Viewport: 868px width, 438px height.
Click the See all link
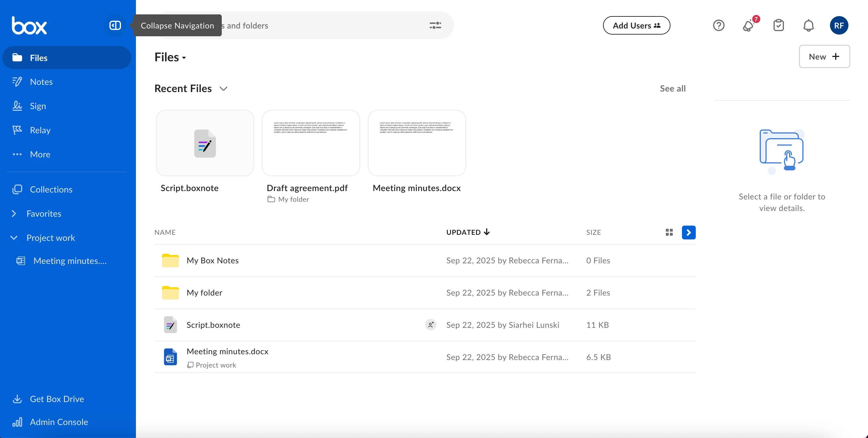tap(672, 88)
